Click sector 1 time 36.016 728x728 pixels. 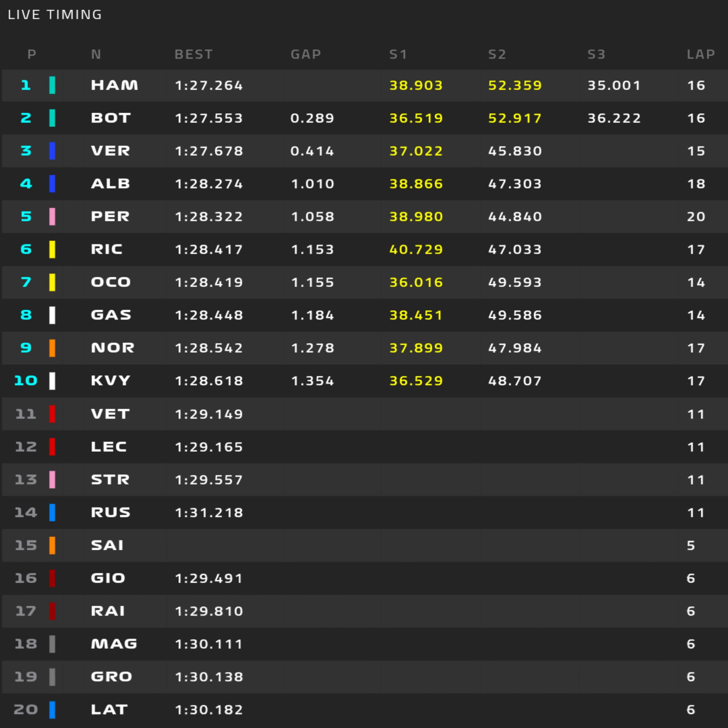[x=416, y=282]
